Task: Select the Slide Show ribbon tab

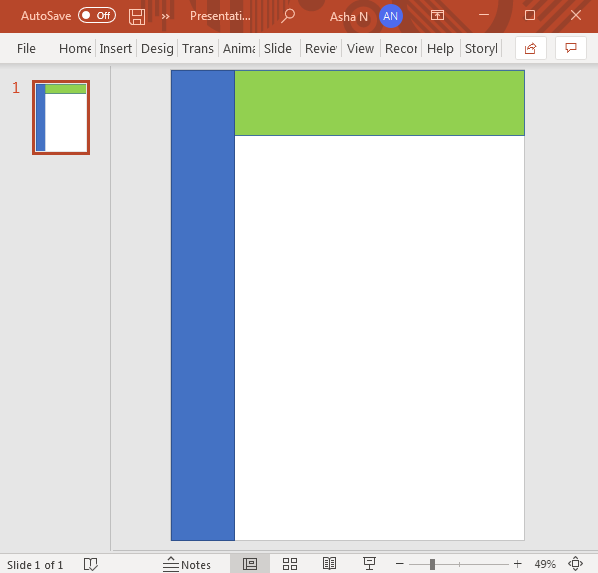Action: (x=278, y=48)
